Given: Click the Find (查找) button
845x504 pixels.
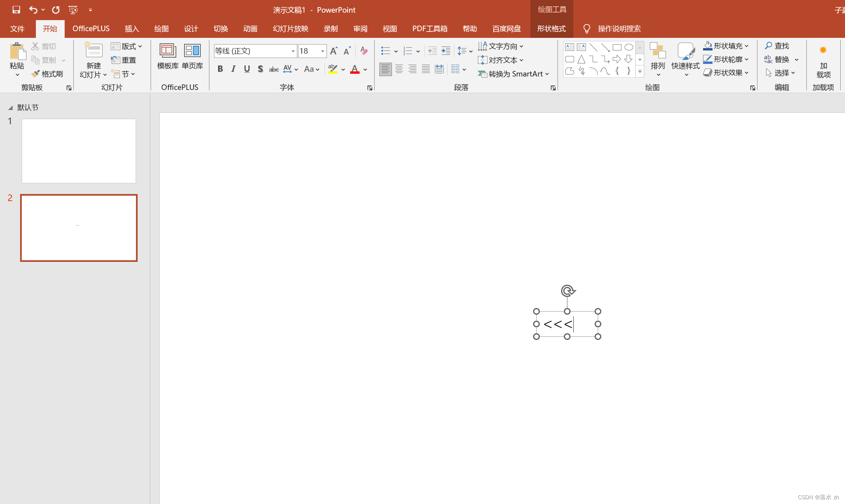Looking at the screenshot, I should point(777,46).
